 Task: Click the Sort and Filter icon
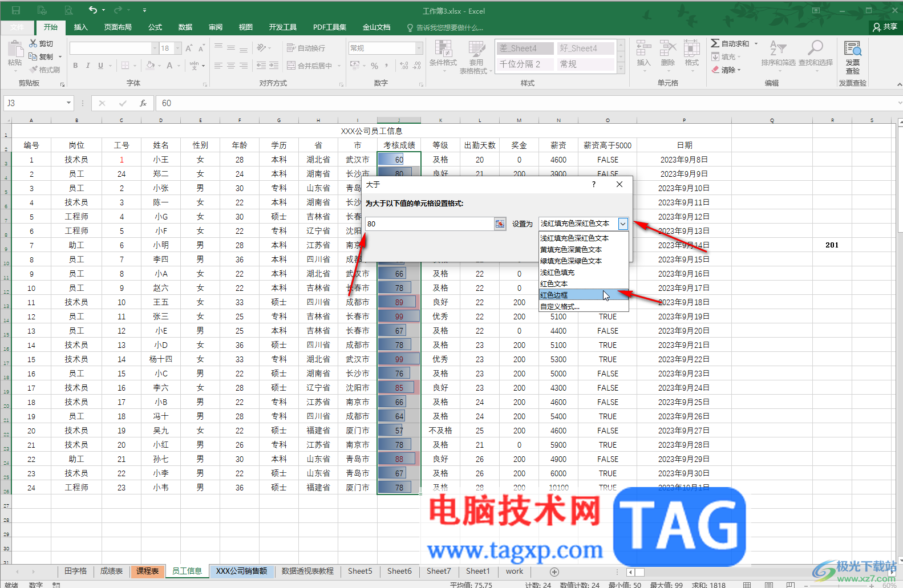[x=778, y=48]
